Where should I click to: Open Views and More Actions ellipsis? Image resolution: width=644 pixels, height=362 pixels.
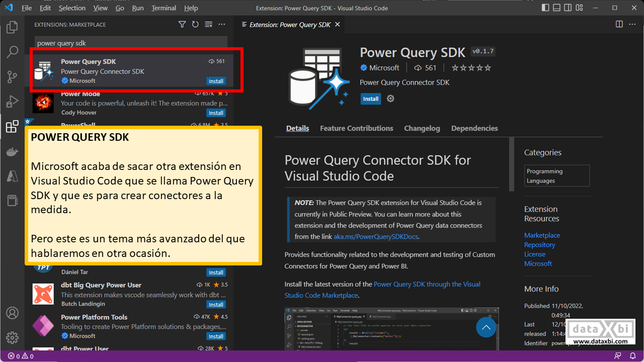click(x=222, y=25)
